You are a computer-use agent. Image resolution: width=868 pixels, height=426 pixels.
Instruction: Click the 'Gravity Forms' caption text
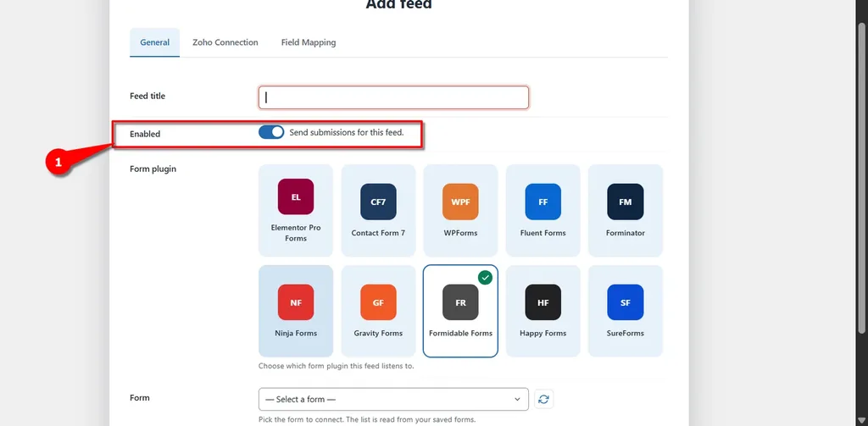[378, 334]
